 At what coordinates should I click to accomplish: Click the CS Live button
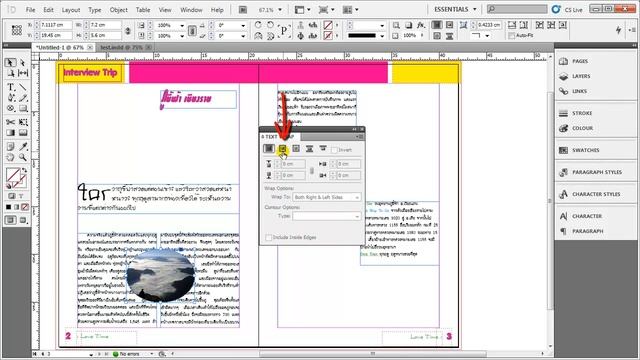coord(567,9)
